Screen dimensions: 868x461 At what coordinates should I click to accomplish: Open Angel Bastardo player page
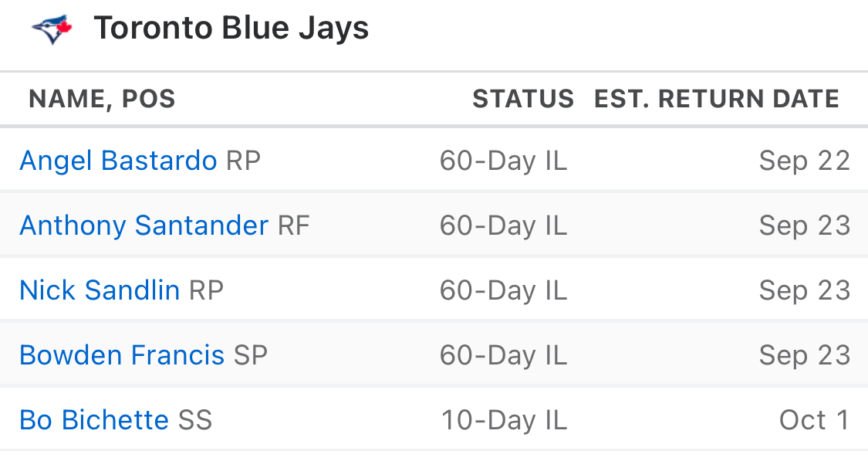pos(118,161)
